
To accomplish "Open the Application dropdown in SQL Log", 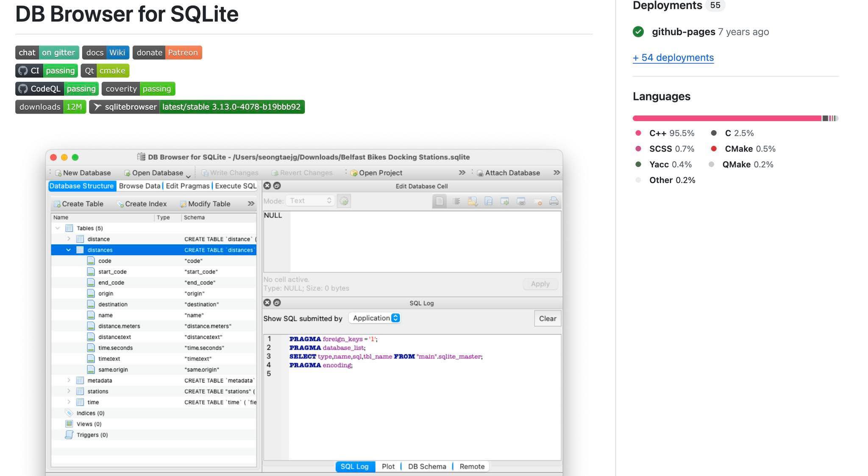I will tap(375, 318).
